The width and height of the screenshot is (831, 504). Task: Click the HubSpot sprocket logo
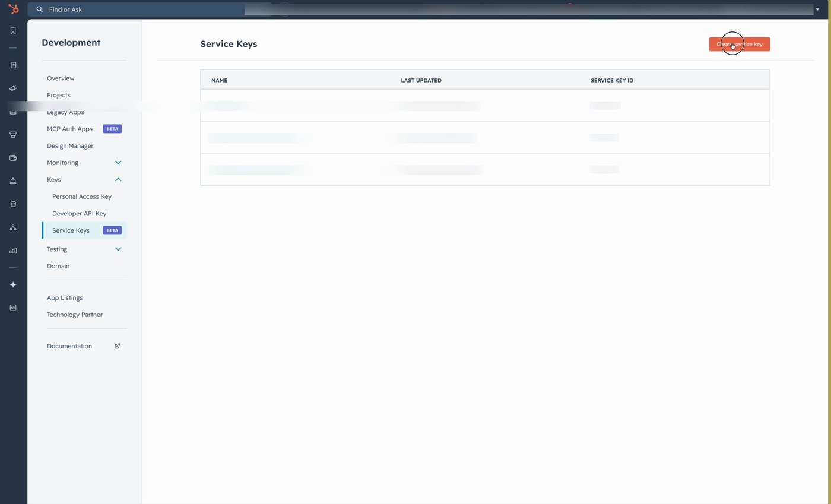13,9
